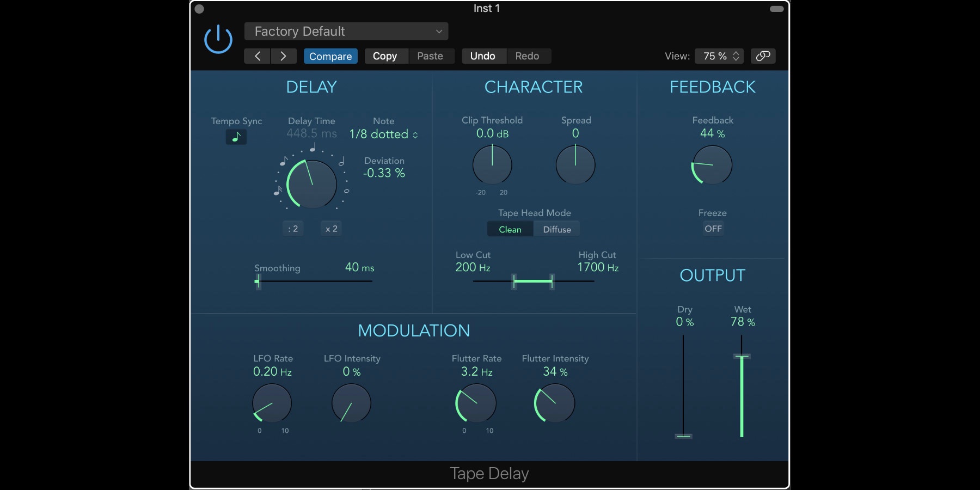Toggle the Freeze OFF button
Viewport: 980px width, 490px height.
pos(713,229)
